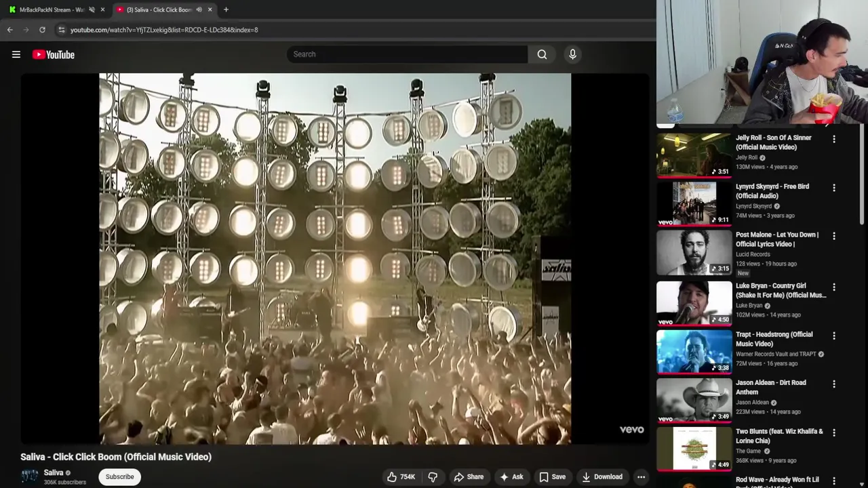Open Two Blunts video thumbnail
The height and width of the screenshot is (488, 868).
(694, 448)
